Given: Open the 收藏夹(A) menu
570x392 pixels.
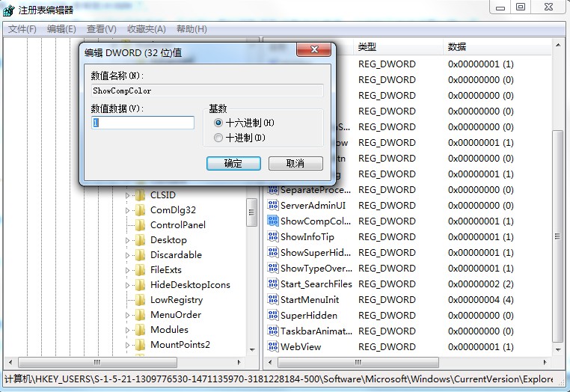Looking at the screenshot, I should [147, 29].
